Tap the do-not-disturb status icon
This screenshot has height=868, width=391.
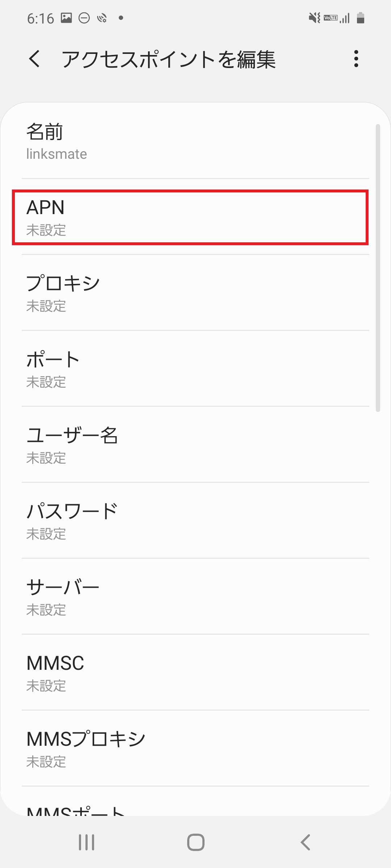point(84,18)
